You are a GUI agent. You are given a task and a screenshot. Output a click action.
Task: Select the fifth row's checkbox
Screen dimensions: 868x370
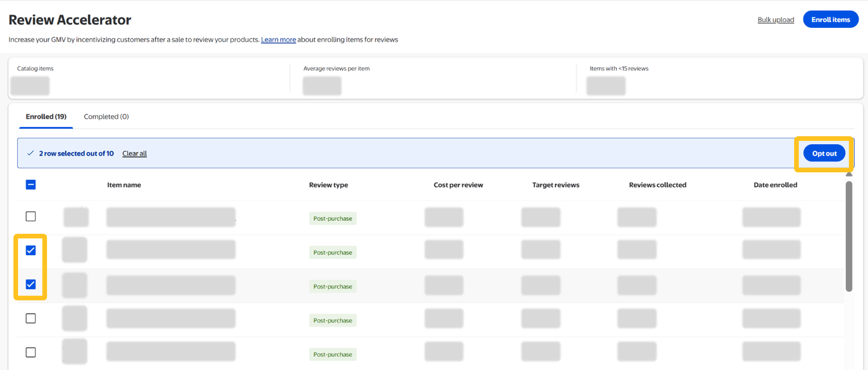31,352
